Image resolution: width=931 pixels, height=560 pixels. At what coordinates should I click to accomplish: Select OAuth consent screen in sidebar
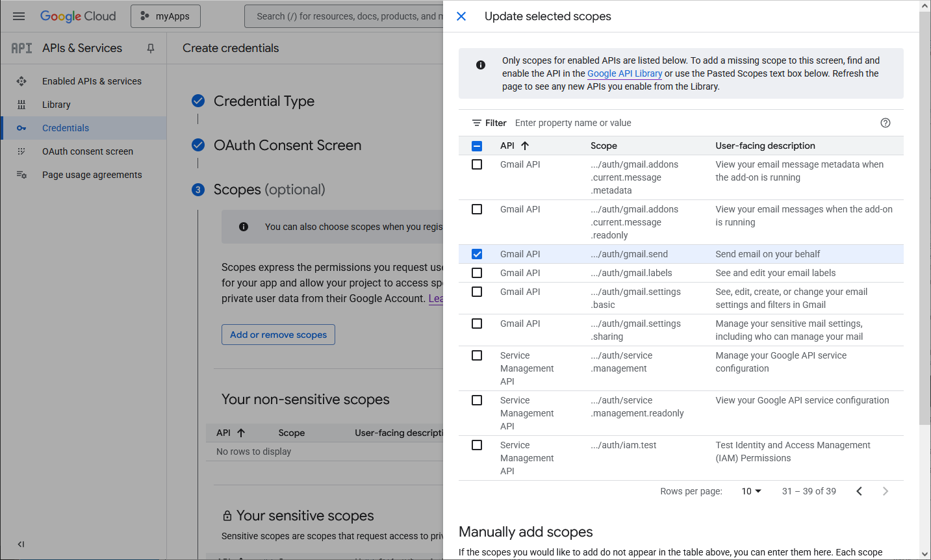[x=88, y=151]
